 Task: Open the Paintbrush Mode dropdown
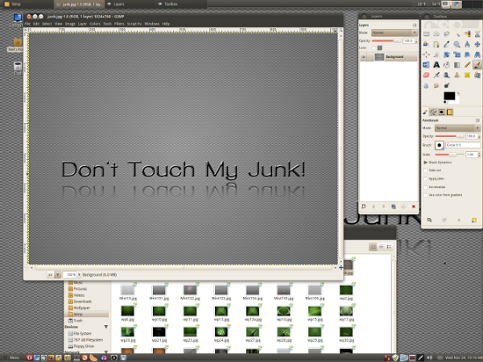(457, 128)
